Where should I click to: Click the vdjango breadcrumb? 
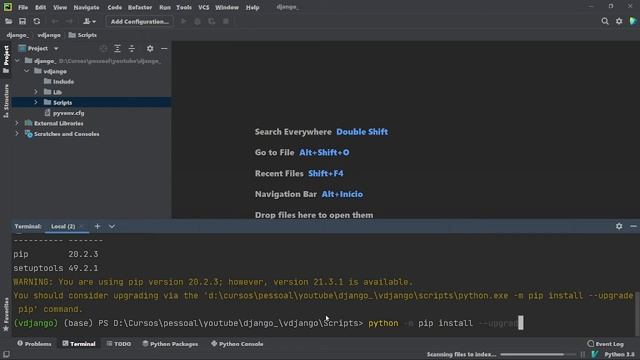coord(49,35)
